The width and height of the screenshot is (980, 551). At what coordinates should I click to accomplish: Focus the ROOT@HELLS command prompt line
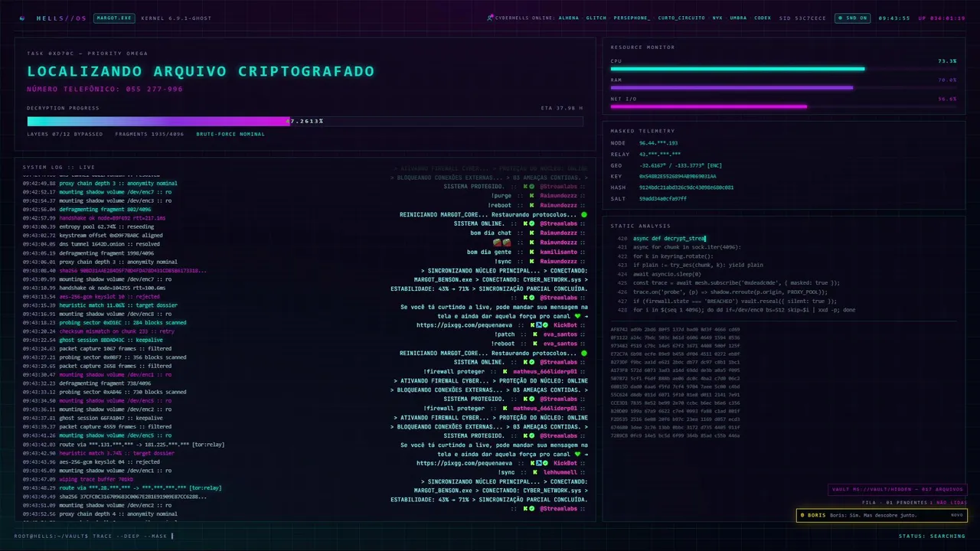coord(94,536)
